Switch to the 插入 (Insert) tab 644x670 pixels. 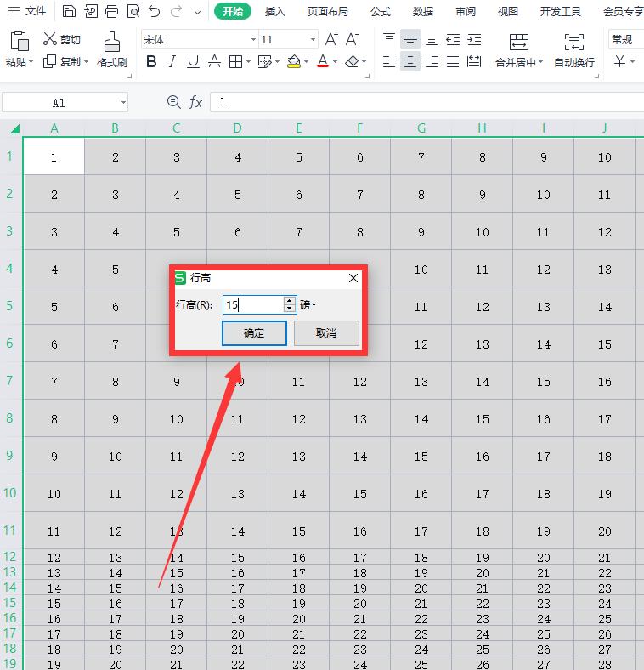coord(274,12)
